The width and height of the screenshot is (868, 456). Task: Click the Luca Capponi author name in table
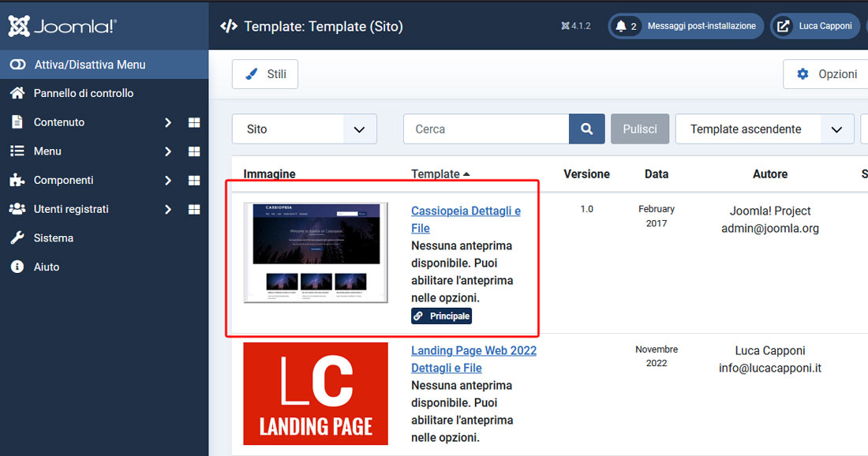pyautogui.click(x=770, y=351)
